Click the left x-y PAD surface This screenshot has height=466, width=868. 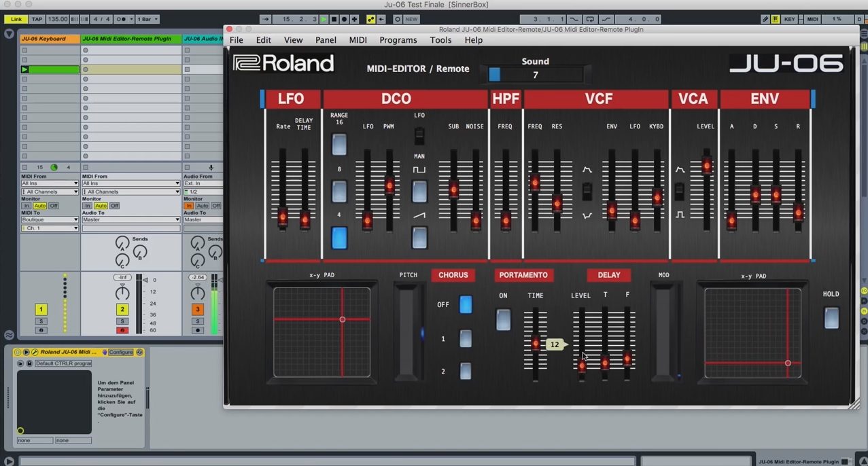tap(322, 332)
